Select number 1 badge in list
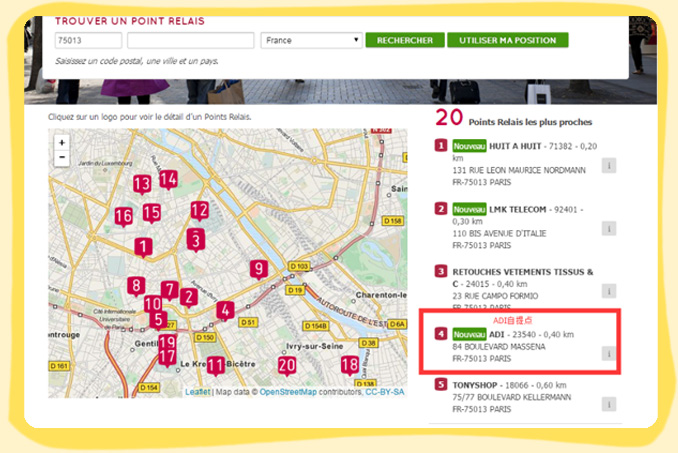The image size is (678, 453). point(441,145)
